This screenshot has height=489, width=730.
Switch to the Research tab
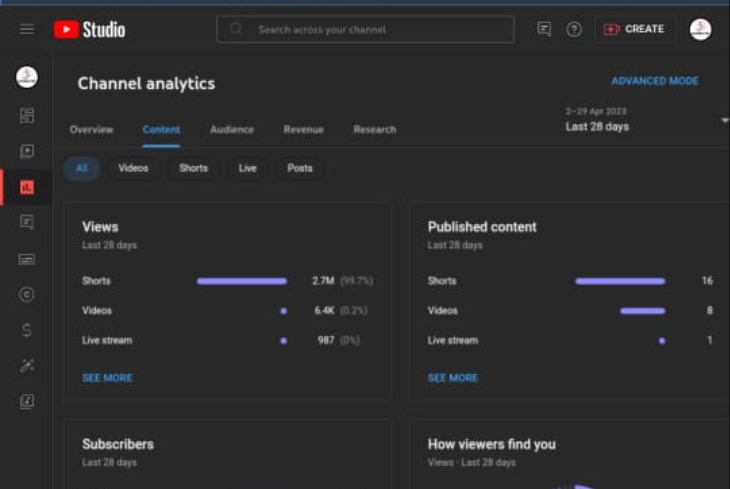(x=375, y=129)
